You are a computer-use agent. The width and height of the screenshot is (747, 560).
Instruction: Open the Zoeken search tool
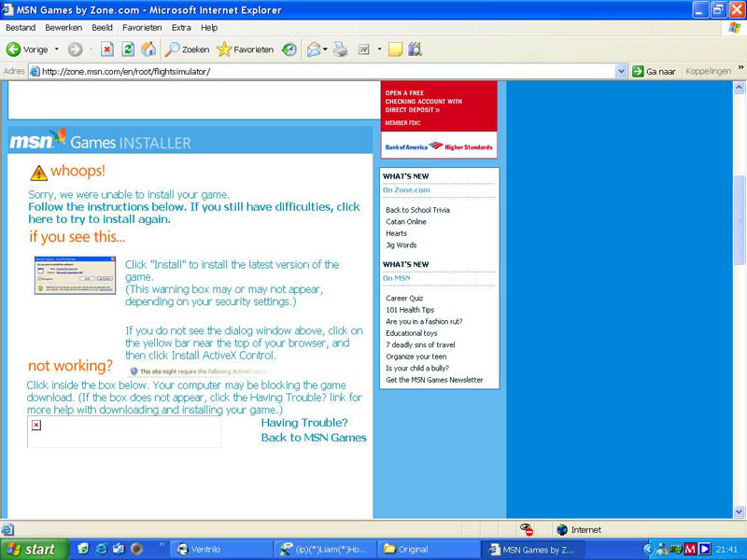tap(188, 49)
